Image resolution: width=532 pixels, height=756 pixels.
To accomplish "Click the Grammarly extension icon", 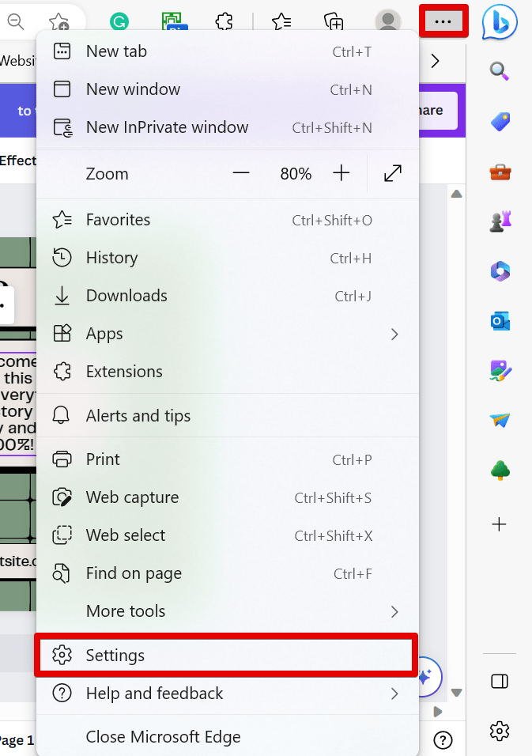I will coord(119,21).
